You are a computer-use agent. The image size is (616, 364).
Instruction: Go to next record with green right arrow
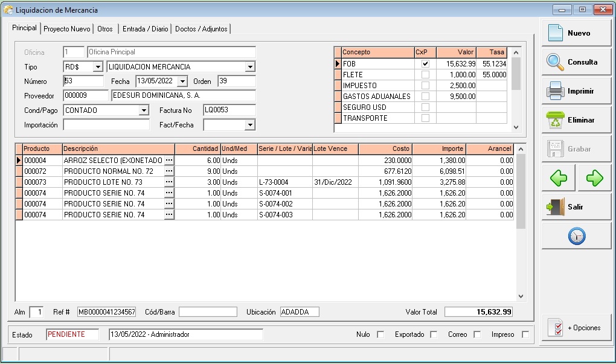[x=594, y=178]
